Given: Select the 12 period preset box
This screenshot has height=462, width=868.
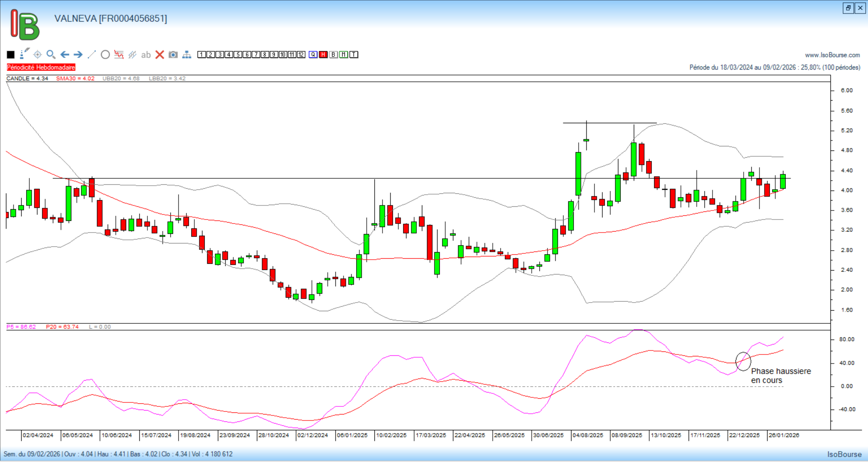Looking at the screenshot, I should click(x=301, y=55).
